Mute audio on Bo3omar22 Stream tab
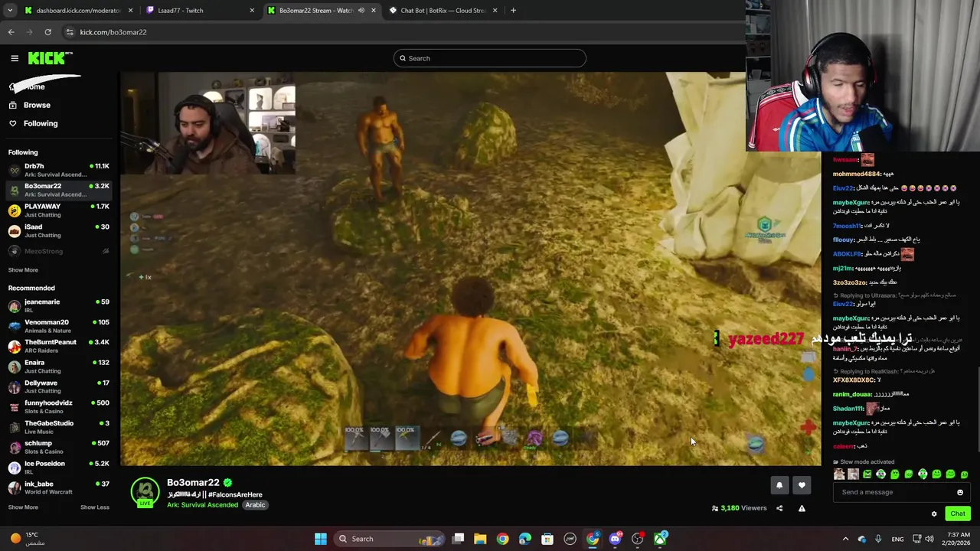This screenshot has height=551, width=980. coord(361,11)
